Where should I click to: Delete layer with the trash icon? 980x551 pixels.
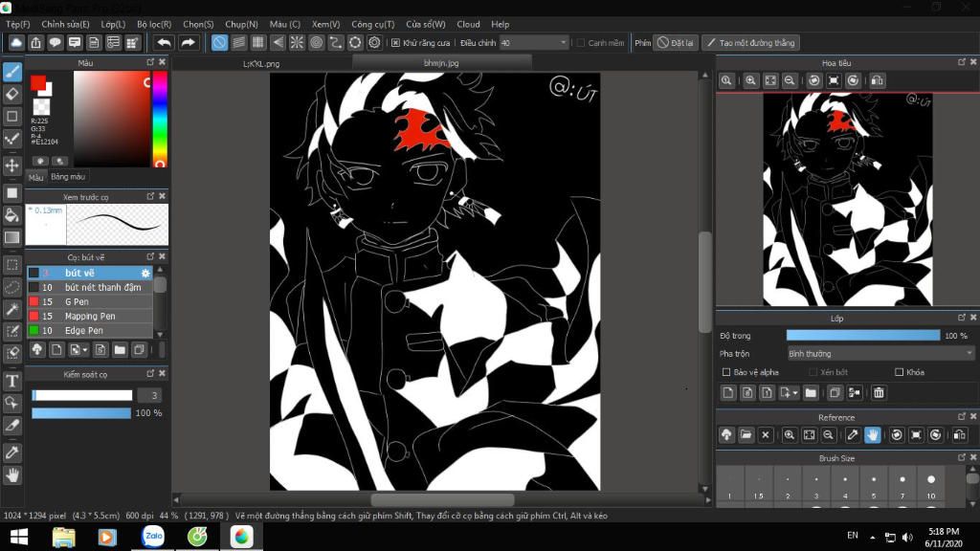pyautogui.click(x=879, y=393)
